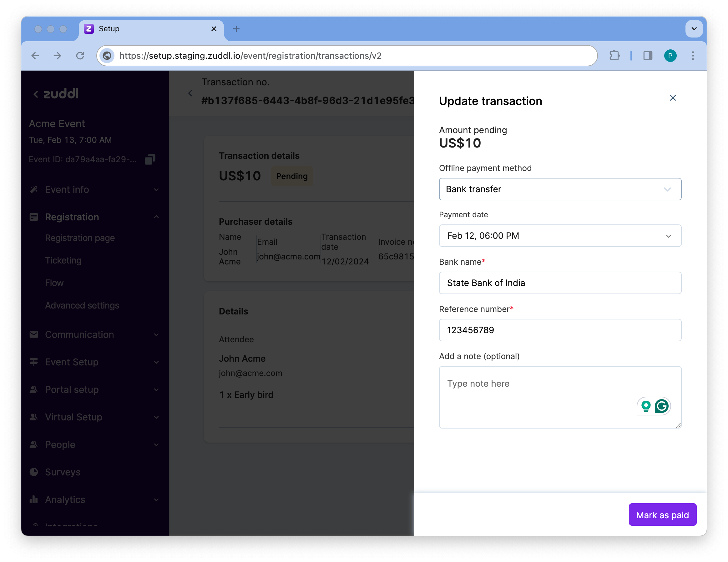Open Chrome three-dot menu
Viewport: 728px width, 562px height.
pos(693,56)
